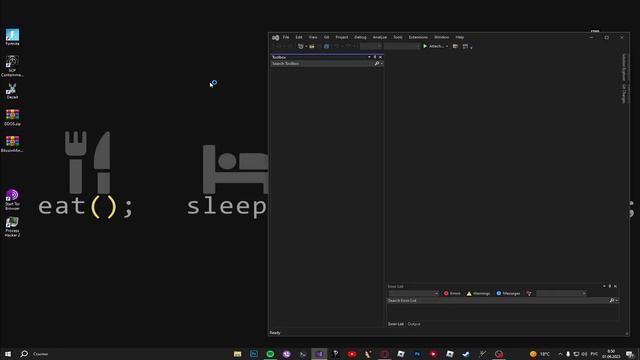Open the Git Changes side tab
Screen dimensions: 640x360
(x=624, y=94)
